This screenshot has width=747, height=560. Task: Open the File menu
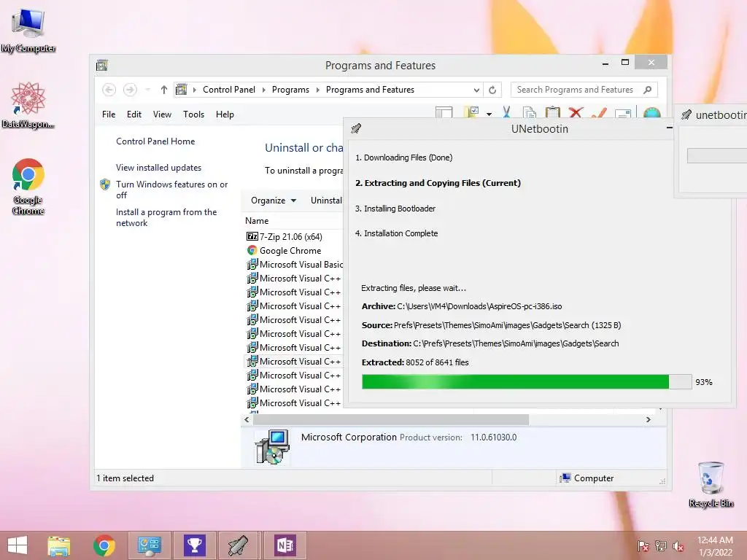109,114
